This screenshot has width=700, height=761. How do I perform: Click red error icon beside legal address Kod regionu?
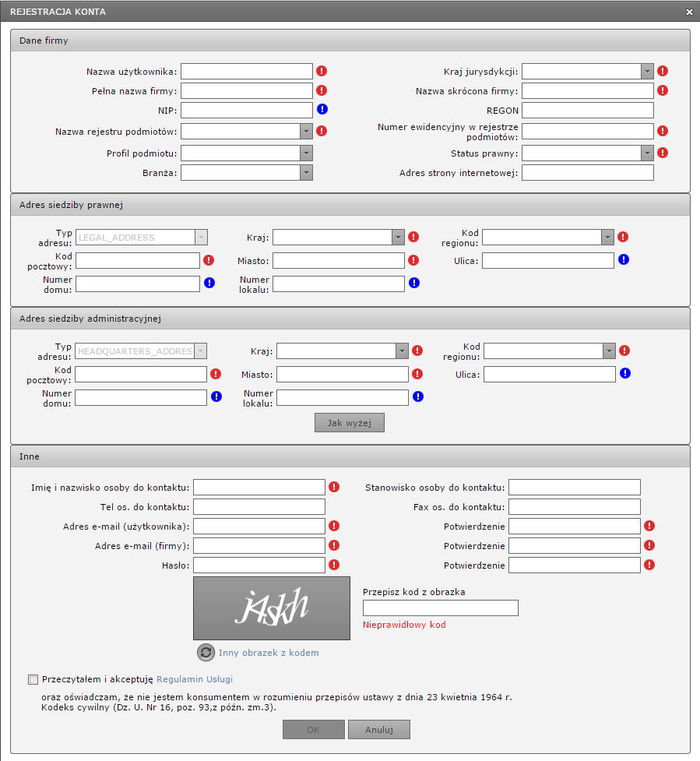point(623,237)
